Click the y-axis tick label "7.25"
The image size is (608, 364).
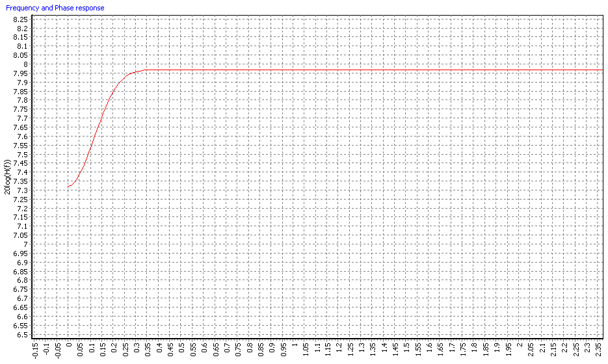[20, 200]
